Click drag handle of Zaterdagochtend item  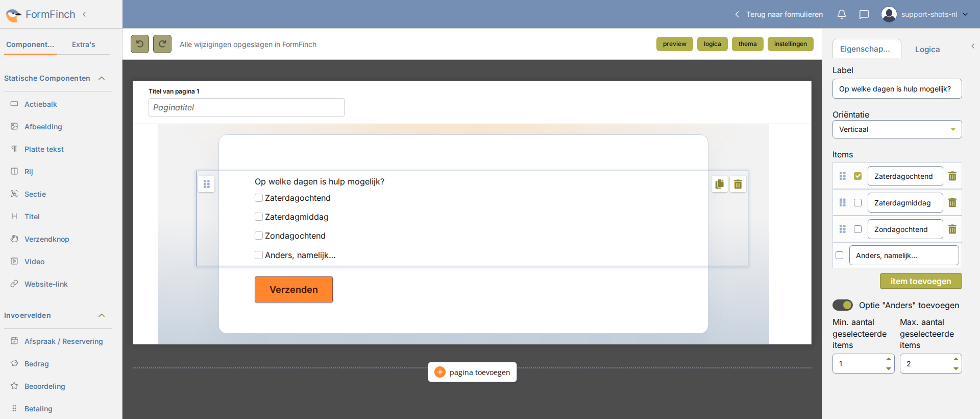843,176
